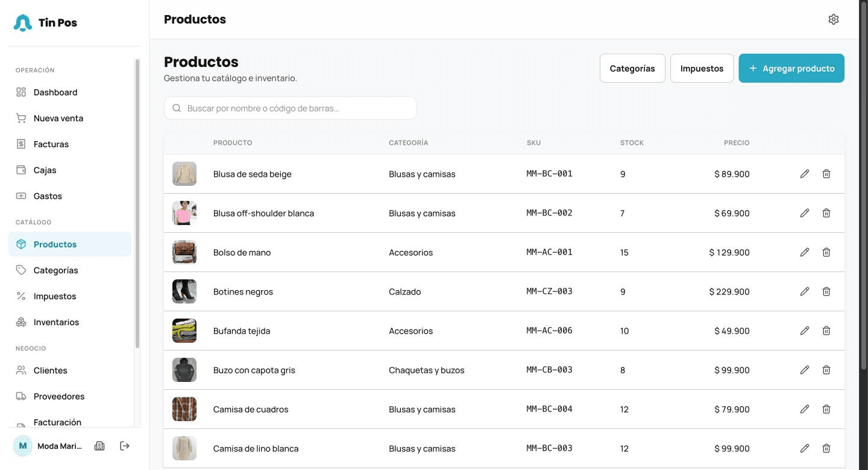Click the Bolso de mano product thumbnail
This screenshot has width=868, height=470.
point(184,252)
